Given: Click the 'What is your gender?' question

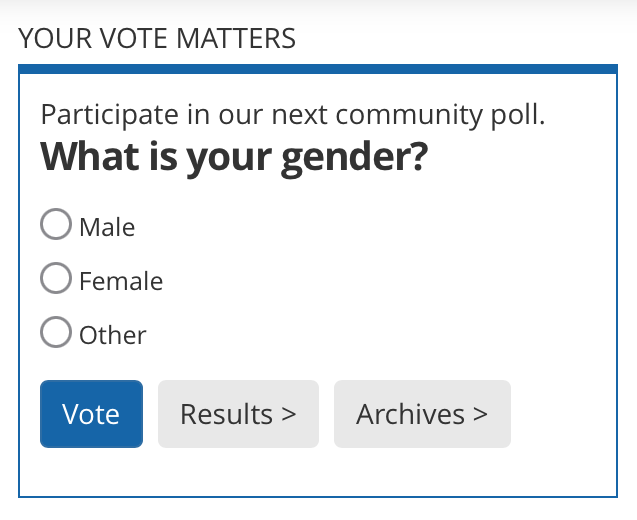Looking at the screenshot, I should (x=234, y=157).
